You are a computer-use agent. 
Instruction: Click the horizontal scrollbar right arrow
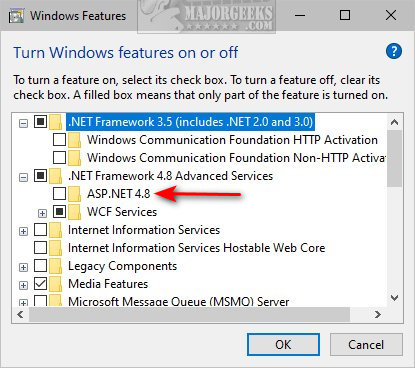377,314
